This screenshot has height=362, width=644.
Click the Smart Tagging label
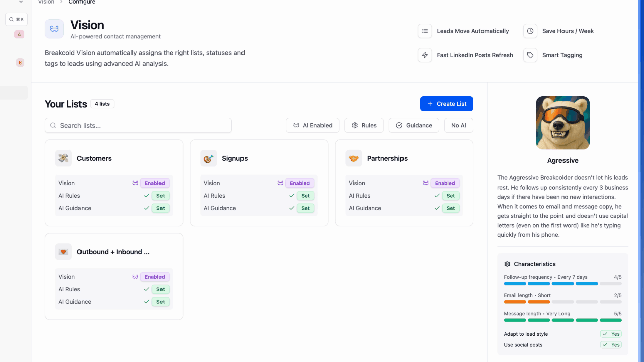click(562, 55)
